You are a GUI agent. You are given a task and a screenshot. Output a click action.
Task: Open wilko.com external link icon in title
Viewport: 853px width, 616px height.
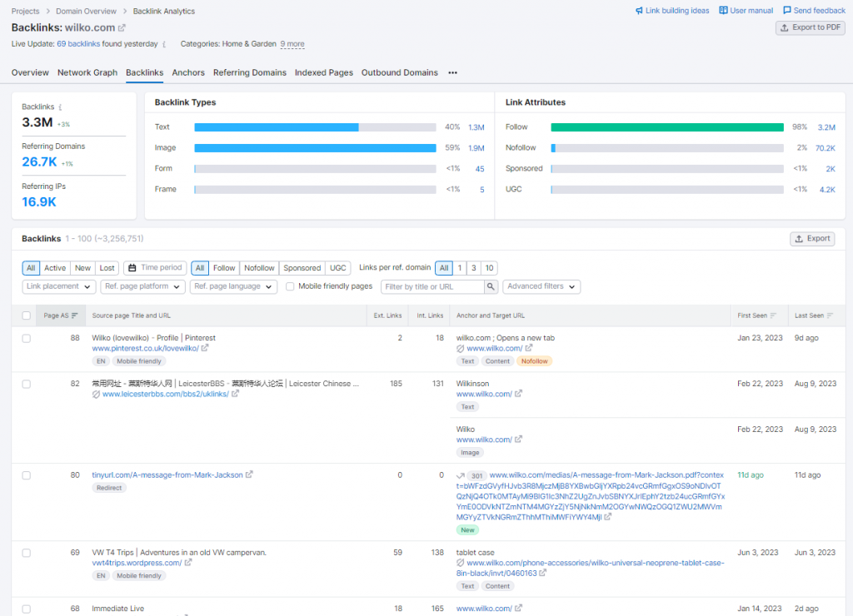pos(122,28)
